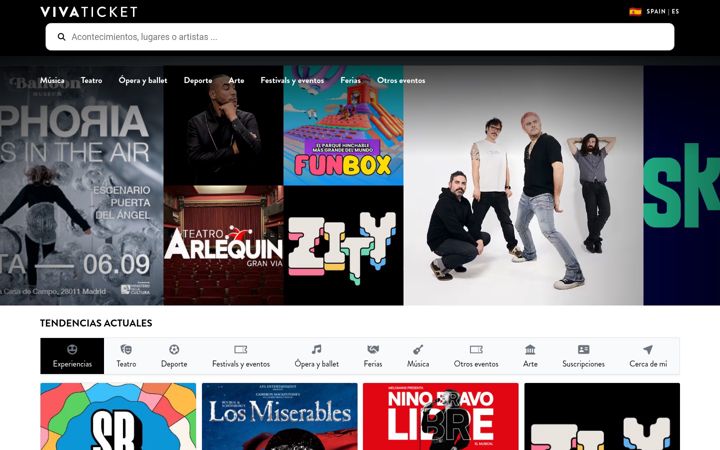Open Música in the top navigation
The width and height of the screenshot is (720, 450).
point(52,80)
